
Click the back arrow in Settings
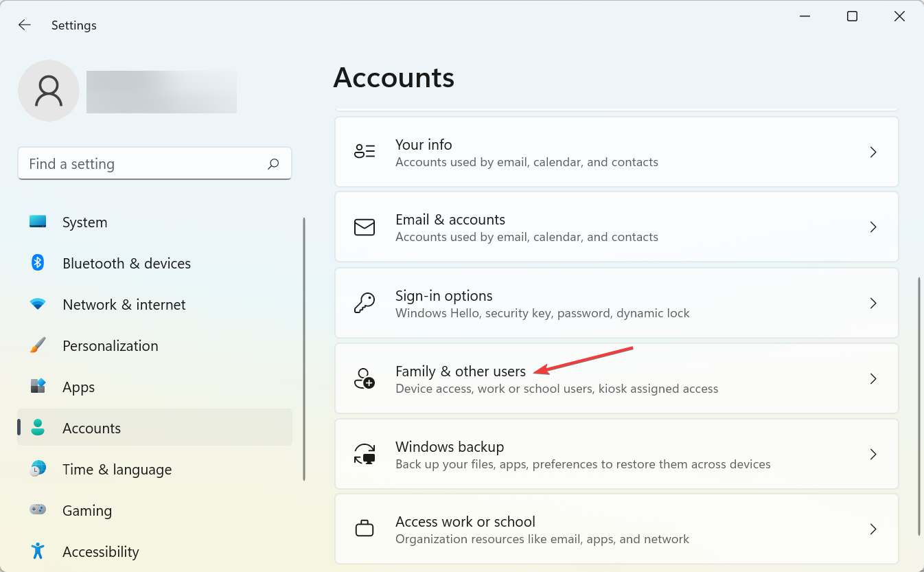pos(25,25)
